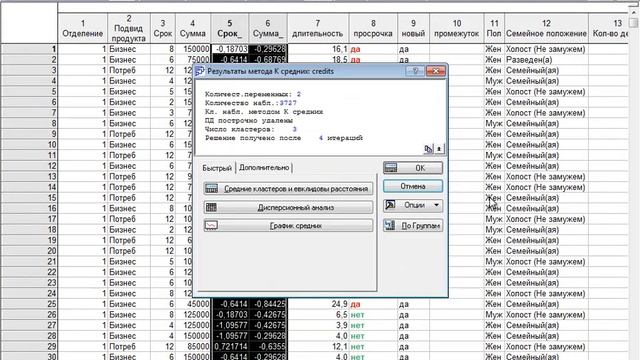Select column header 7 длительность

[x=318, y=29]
